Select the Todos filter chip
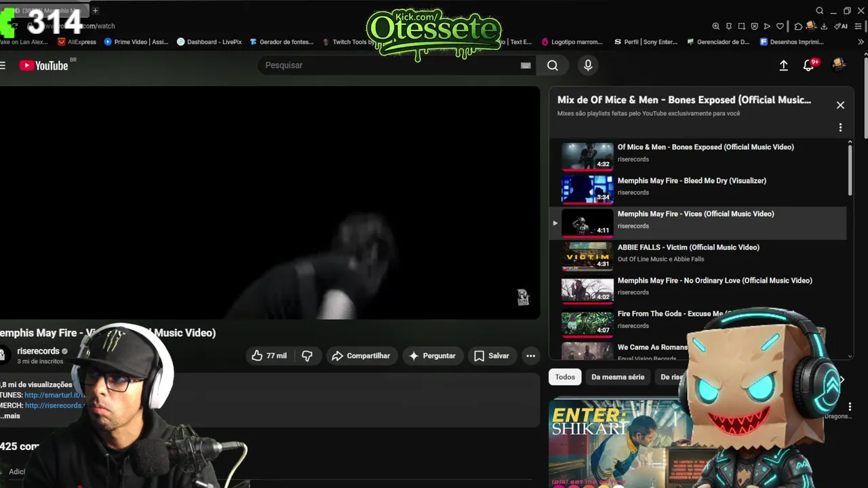This screenshot has height=488, width=868. 565,377
